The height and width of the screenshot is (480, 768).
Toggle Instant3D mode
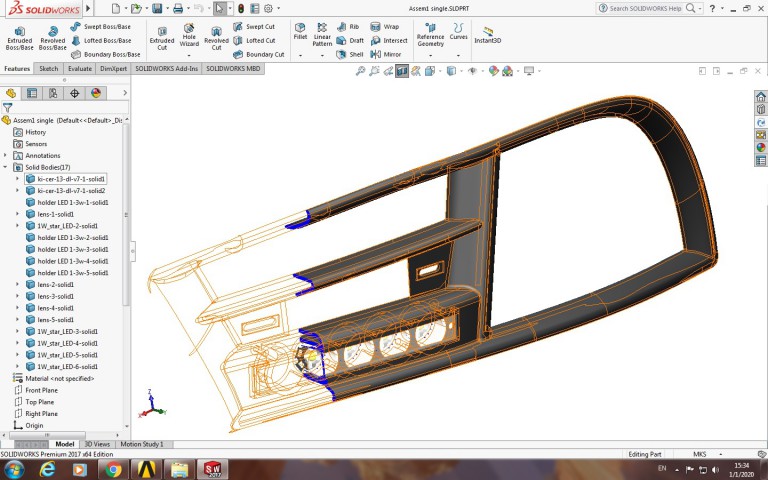coord(488,34)
